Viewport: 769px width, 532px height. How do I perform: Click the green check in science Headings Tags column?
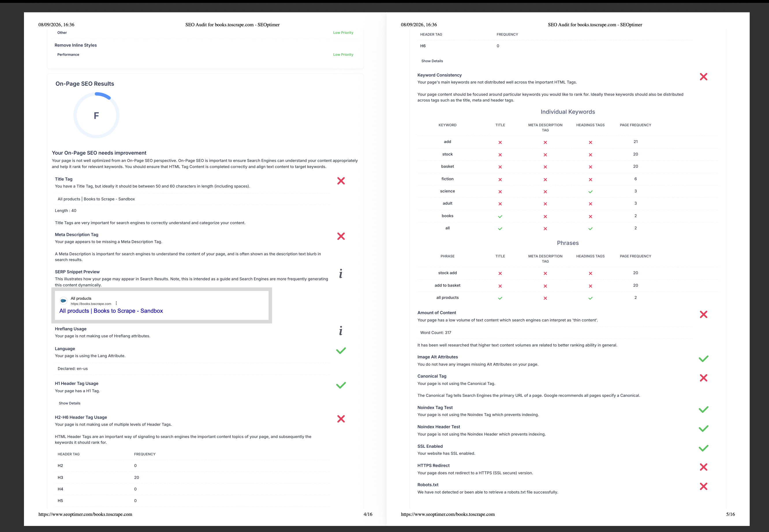pos(590,192)
